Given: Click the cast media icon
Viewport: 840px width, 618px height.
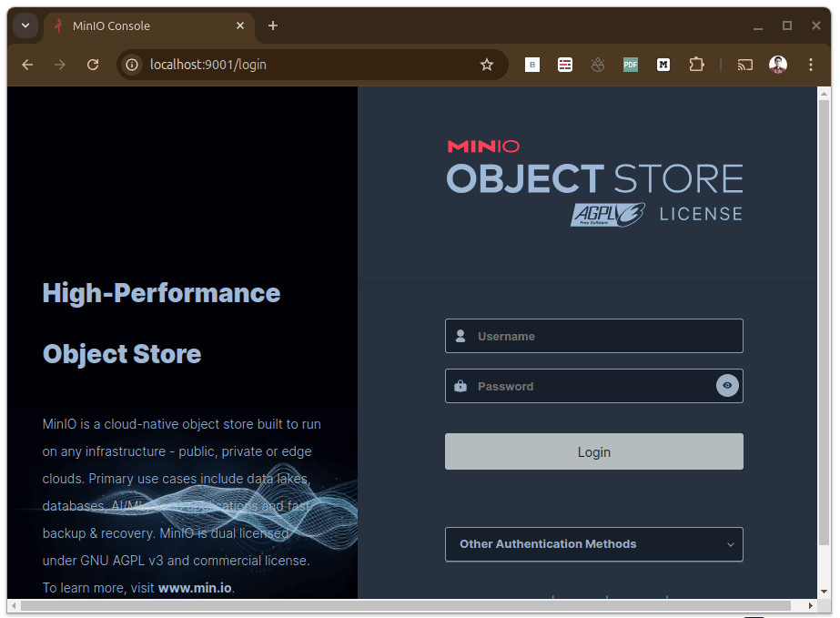Looking at the screenshot, I should point(744,65).
